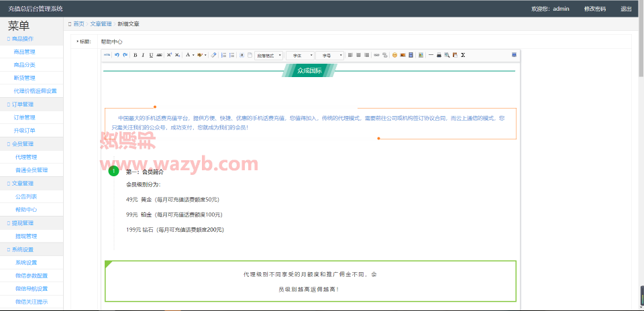The image size is (644, 311).
Task: Set font color with the A icon
Action: tap(188, 55)
